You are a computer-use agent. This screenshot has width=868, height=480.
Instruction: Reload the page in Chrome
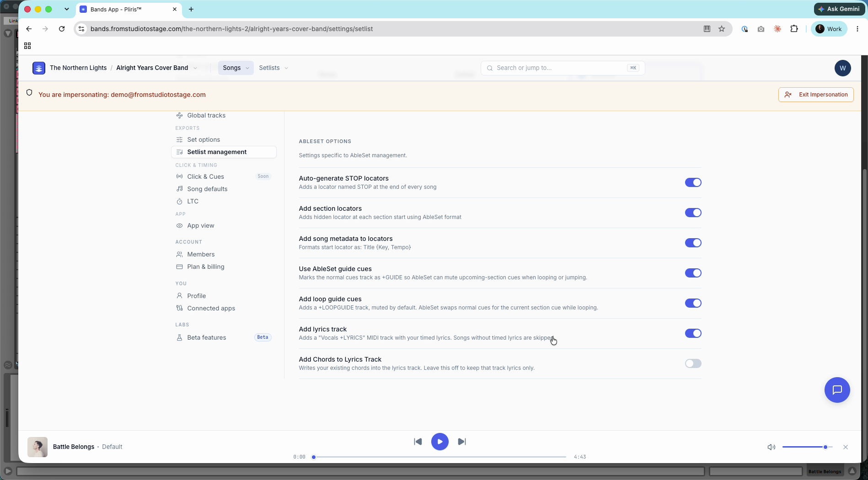click(x=62, y=29)
